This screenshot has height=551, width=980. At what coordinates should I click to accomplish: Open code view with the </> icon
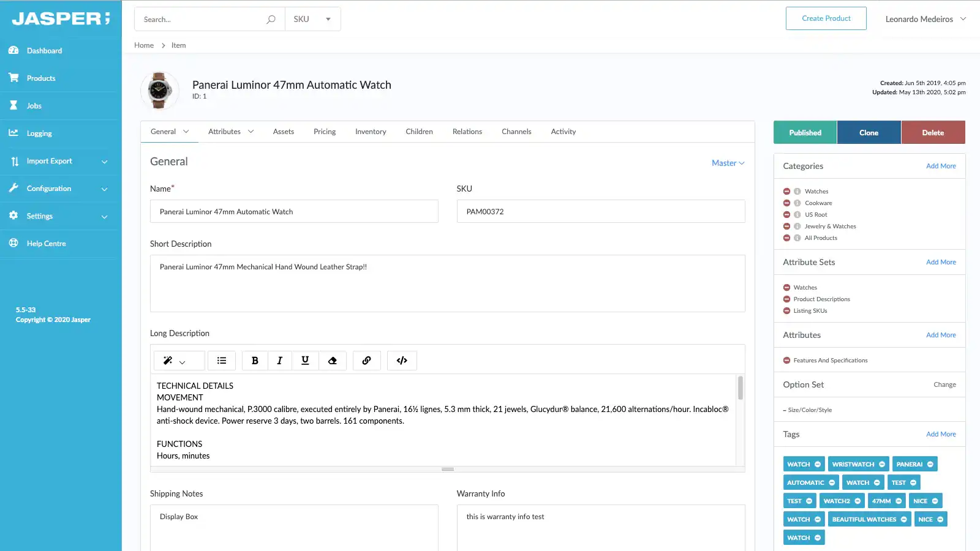402,361
